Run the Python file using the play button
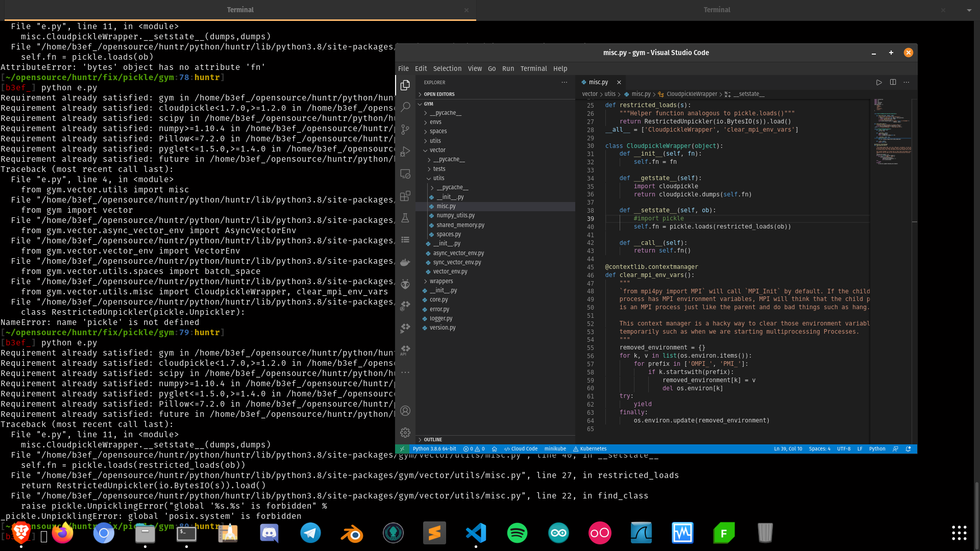This screenshot has width=980, height=551. pos(879,82)
